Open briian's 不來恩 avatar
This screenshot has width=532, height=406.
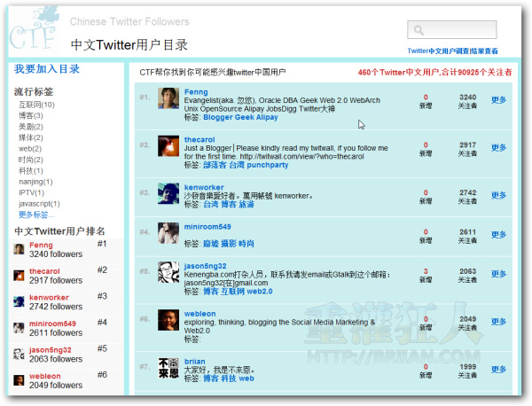point(168,368)
